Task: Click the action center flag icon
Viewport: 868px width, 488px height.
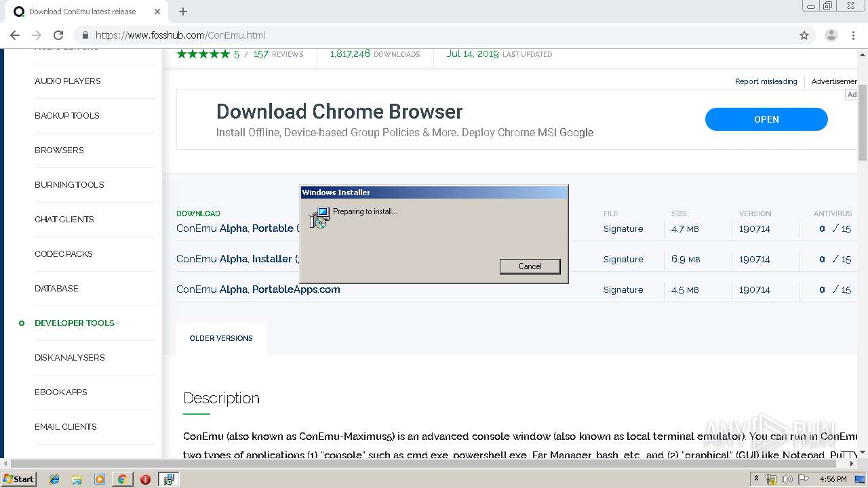Action: pyautogui.click(x=804, y=479)
